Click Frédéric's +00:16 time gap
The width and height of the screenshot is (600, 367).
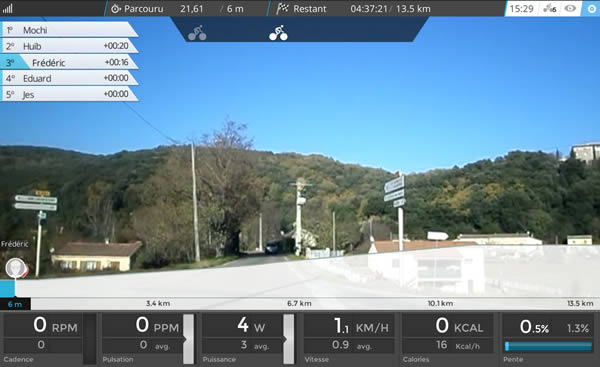(117, 62)
